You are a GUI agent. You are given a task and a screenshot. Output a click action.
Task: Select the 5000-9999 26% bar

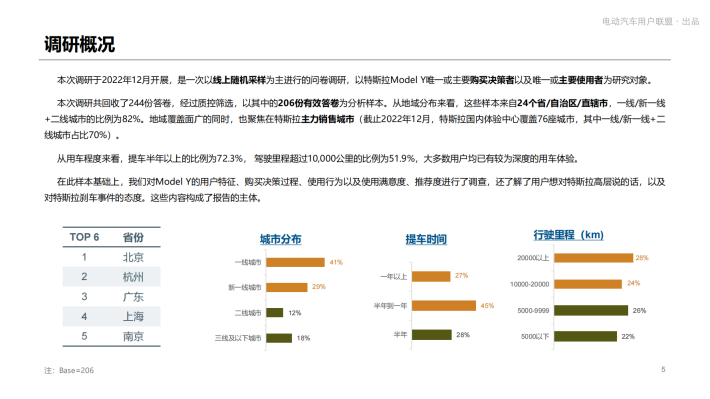pyautogui.click(x=591, y=310)
